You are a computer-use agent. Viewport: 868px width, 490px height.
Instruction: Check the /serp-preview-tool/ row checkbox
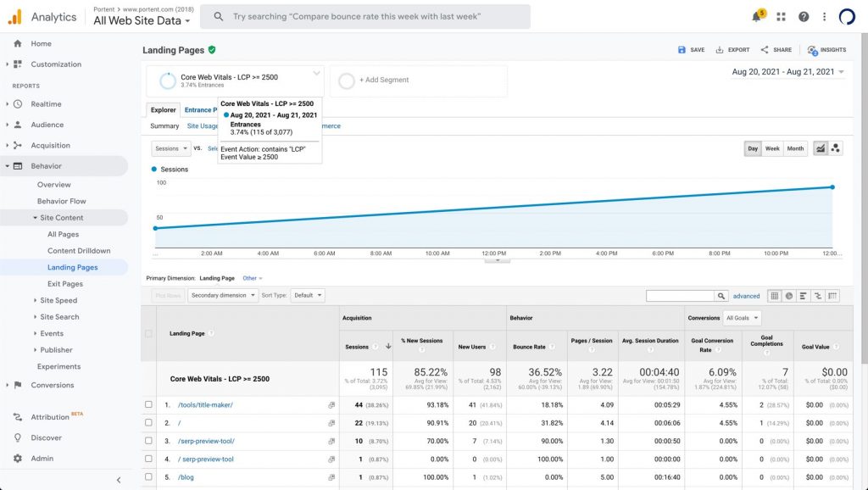(148, 441)
